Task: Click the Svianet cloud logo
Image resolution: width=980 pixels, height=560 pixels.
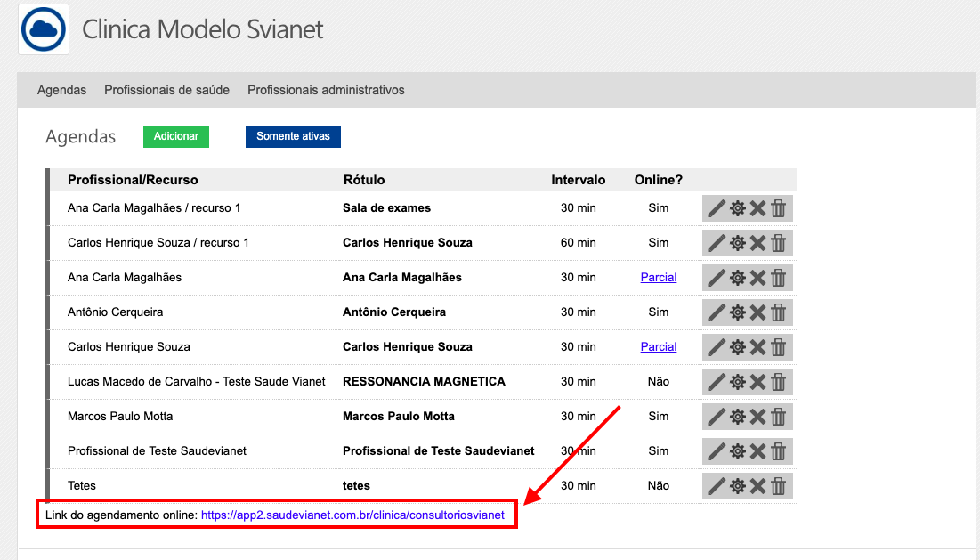Action: click(44, 29)
